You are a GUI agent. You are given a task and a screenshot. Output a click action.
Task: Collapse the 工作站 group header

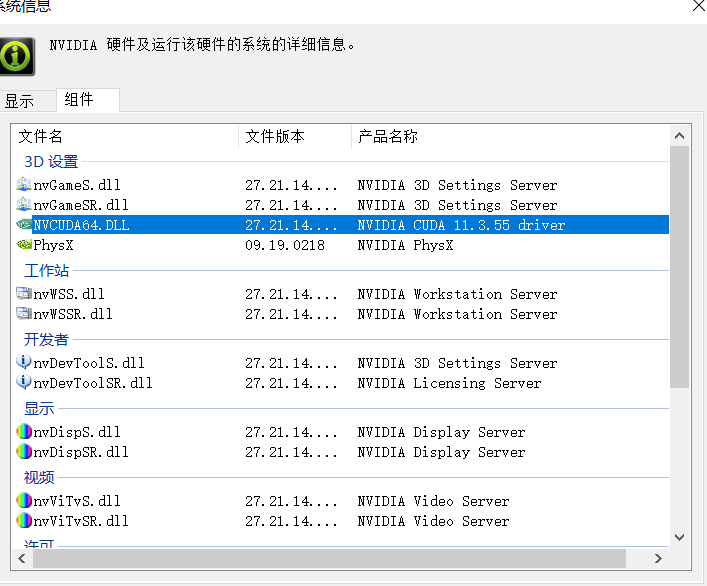tap(46, 270)
